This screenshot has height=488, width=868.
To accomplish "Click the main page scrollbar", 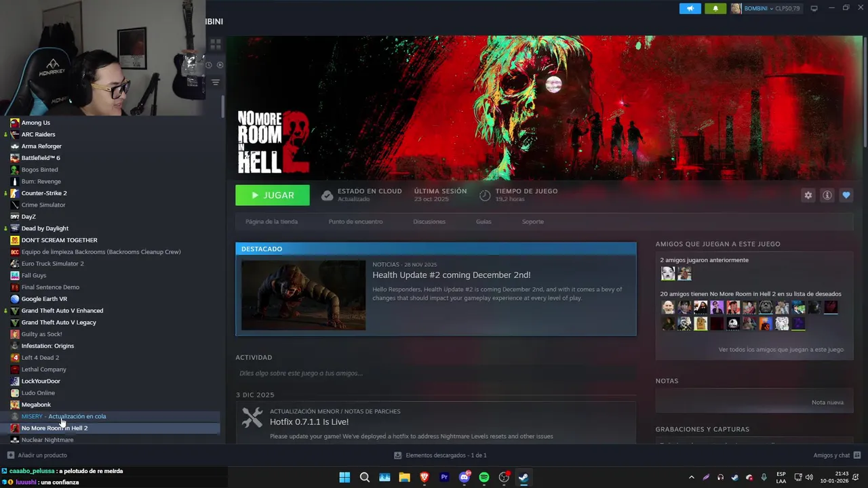I will [x=865, y=91].
